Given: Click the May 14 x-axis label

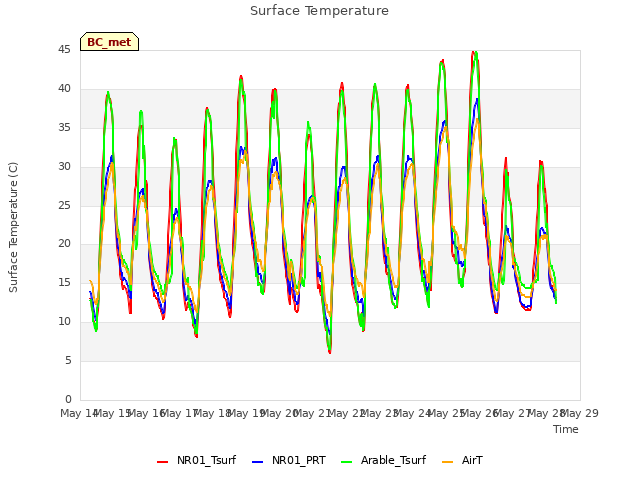Looking at the screenshot, I should coord(78,413).
